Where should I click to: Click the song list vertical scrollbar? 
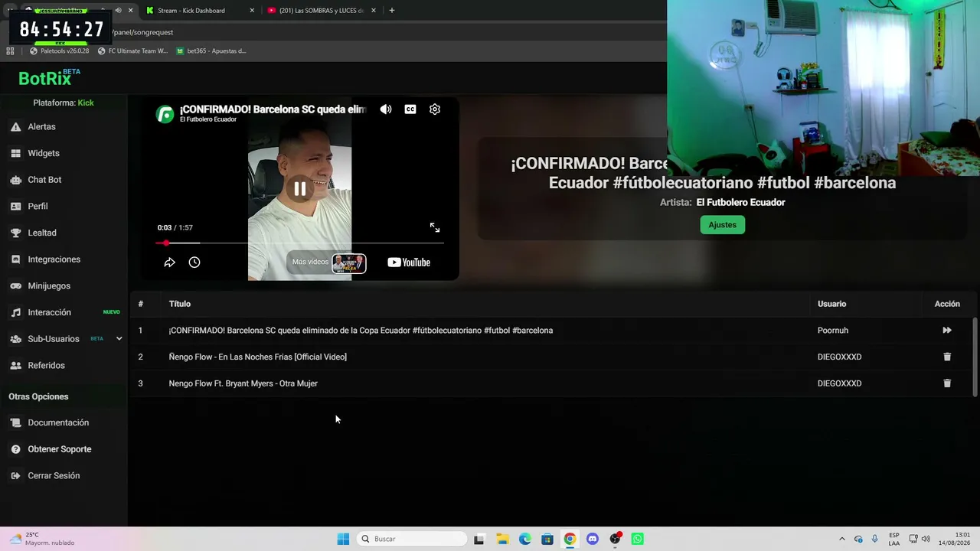point(975,357)
